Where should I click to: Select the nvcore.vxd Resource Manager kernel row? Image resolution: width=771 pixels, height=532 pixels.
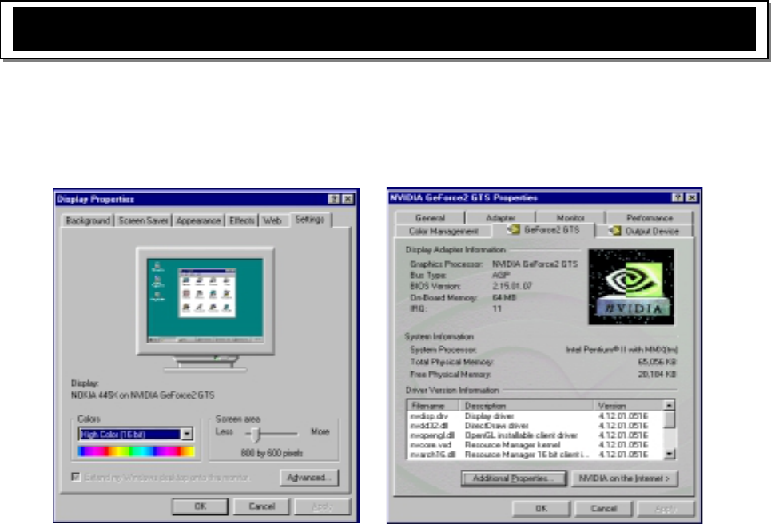[535, 445]
